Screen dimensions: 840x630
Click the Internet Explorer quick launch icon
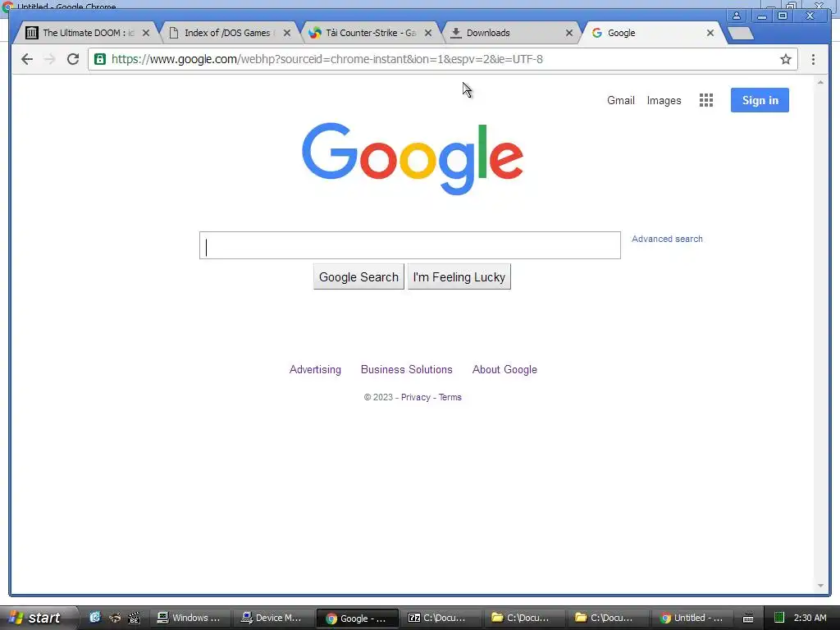click(95, 618)
